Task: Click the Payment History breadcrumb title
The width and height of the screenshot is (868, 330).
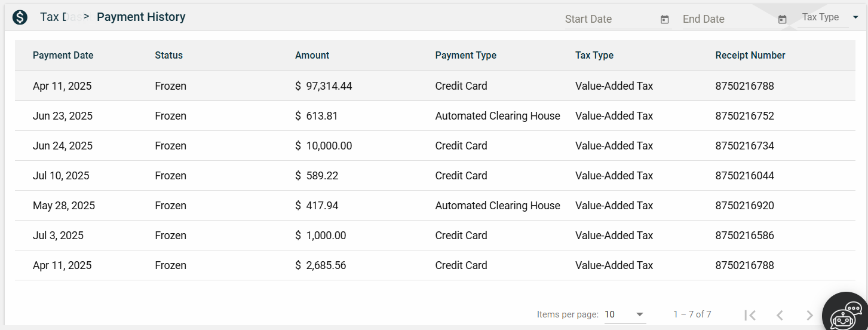Action: 141,17
